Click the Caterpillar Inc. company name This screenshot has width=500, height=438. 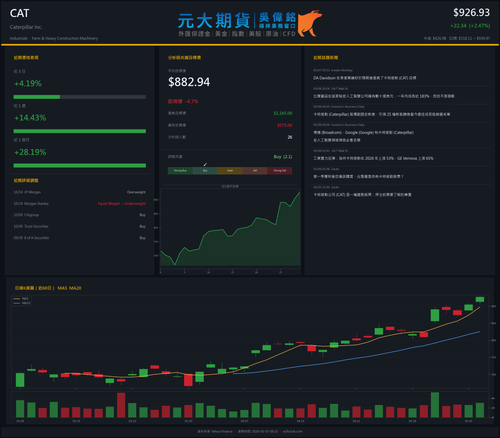coord(26,27)
